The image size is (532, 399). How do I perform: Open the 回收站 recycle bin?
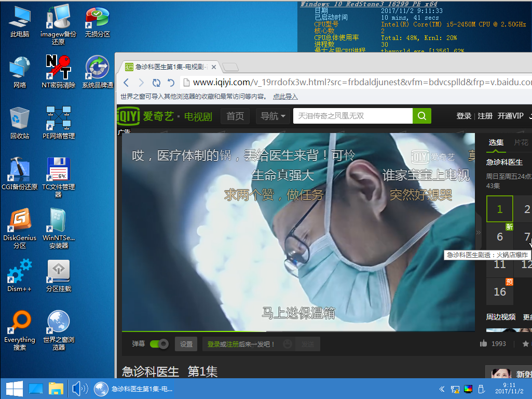pyautogui.click(x=20, y=123)
